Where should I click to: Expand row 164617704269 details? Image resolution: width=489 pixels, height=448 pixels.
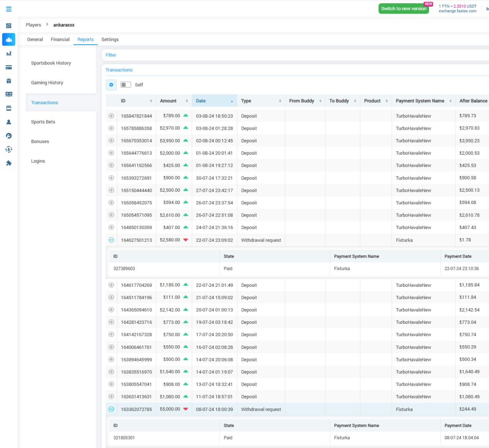111,285
